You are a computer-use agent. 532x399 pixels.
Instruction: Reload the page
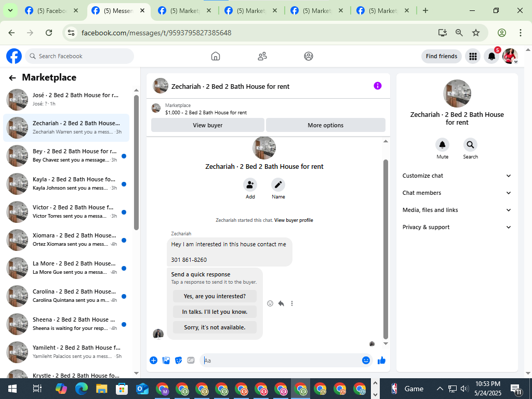[49, 33]
